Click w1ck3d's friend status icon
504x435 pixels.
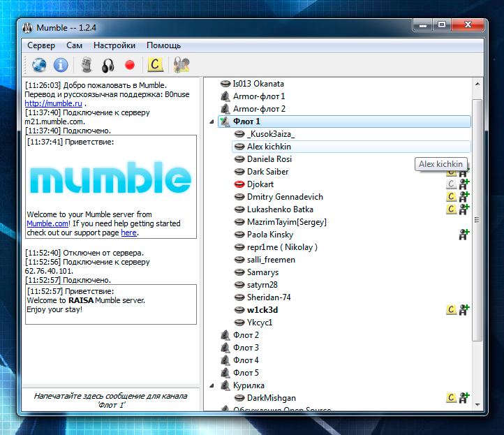464,310
